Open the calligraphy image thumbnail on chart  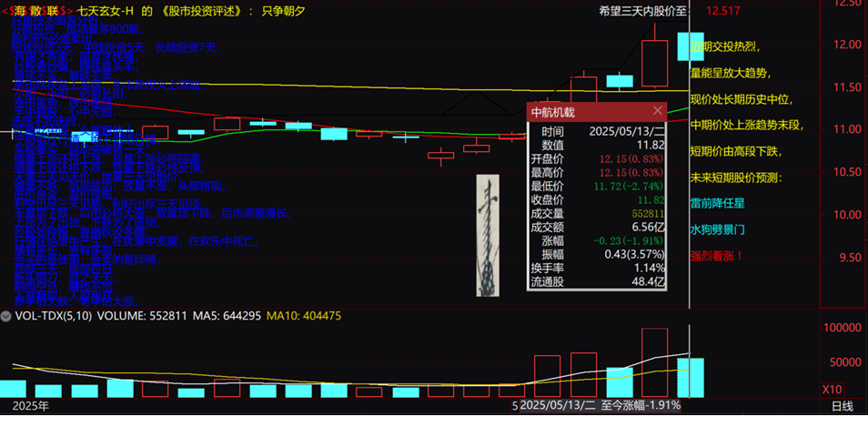488,236
